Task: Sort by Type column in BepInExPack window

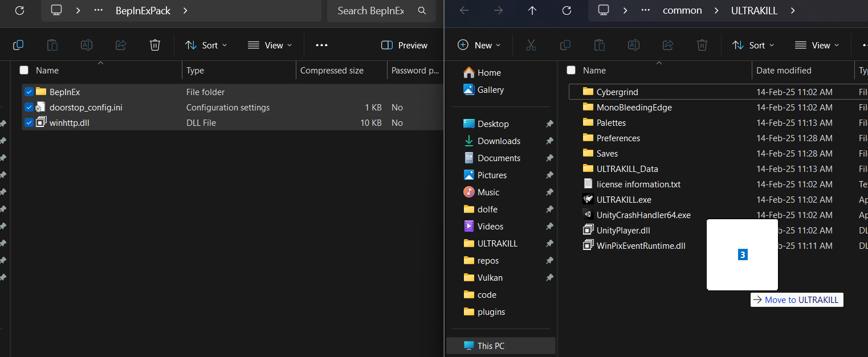Action: point(195,70)
